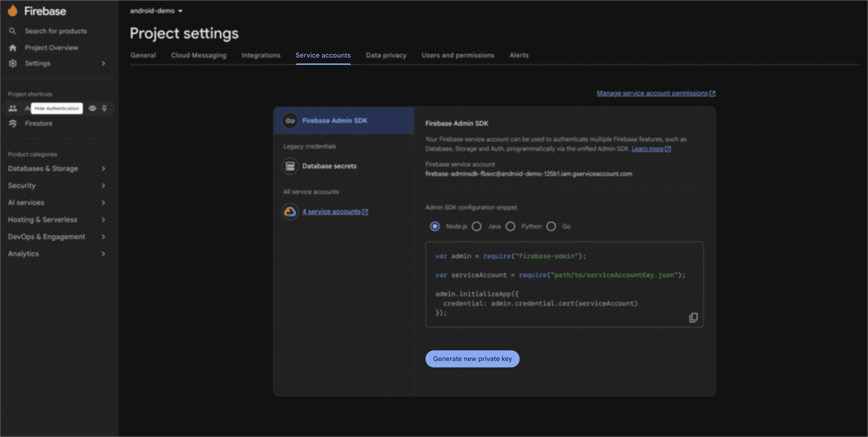Viewport: 868px width, 437px height.
Task: Click the 'All service accounts' label
Action: [x=311, y=192]
